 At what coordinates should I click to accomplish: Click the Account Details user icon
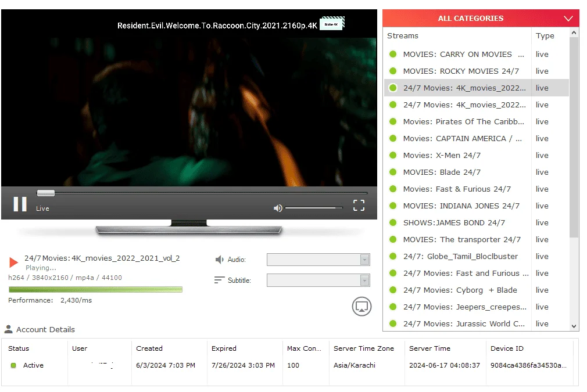(x=8, y=329)
